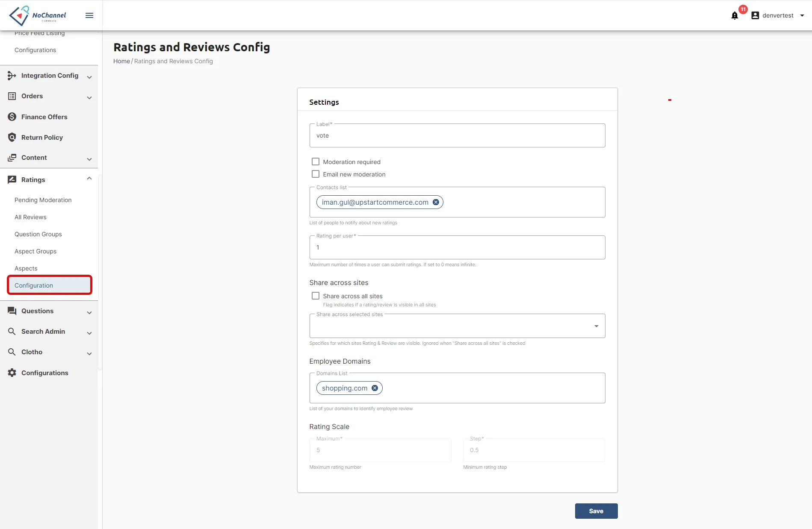Open the denvertest user account dropdown
This screenshot has height=529, width=812.
coord(778,15)
